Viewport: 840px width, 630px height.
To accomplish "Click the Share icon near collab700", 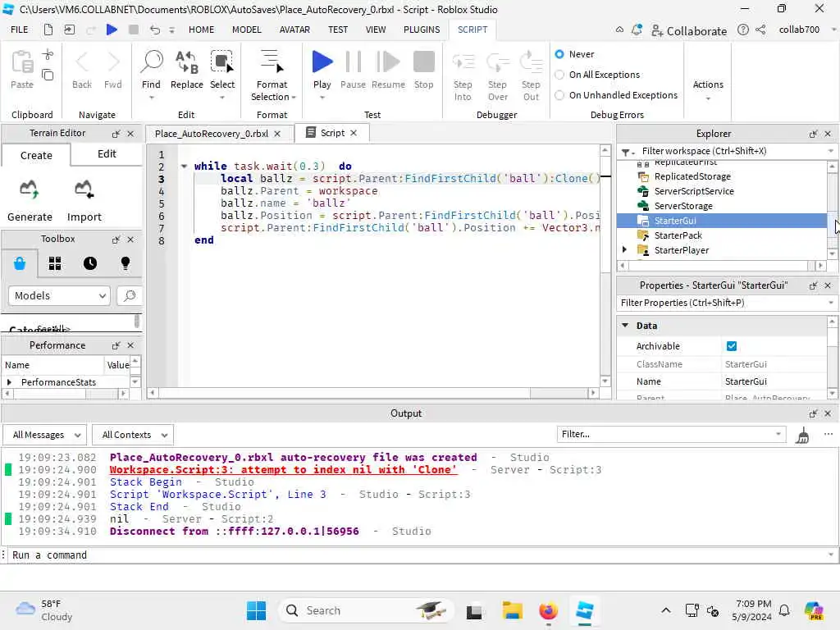I will [x=760, y=30].
